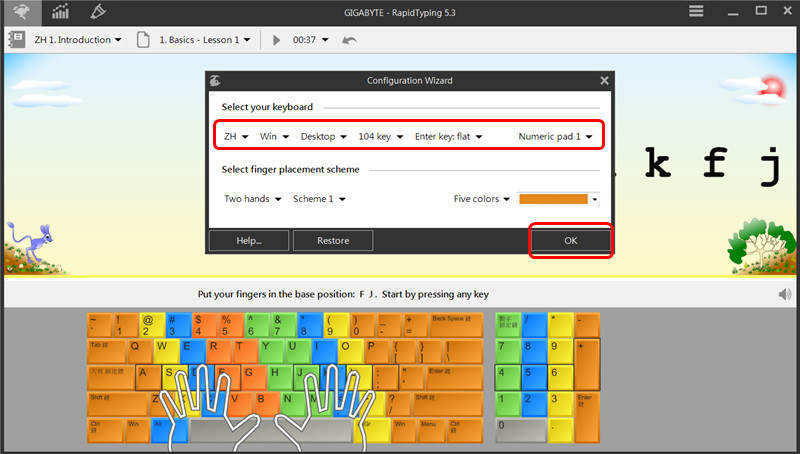
Task: Open the Five colors dropdown
Action: tap(482, 199)
